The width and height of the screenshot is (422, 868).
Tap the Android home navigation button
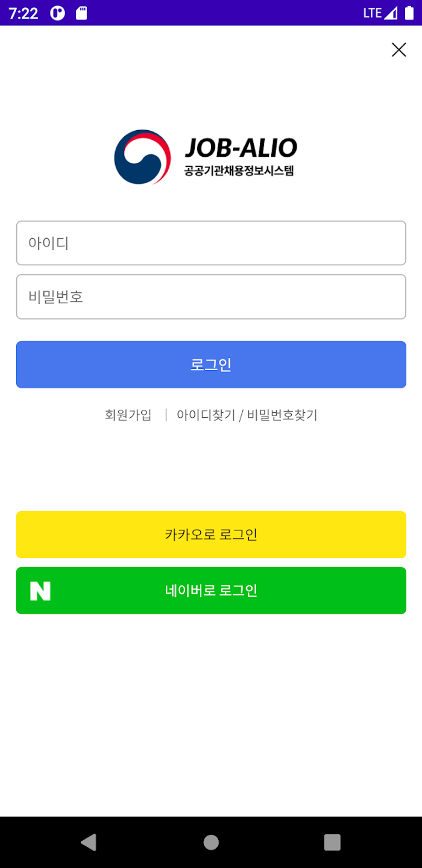pyautogui.click(x=211, y=843)
